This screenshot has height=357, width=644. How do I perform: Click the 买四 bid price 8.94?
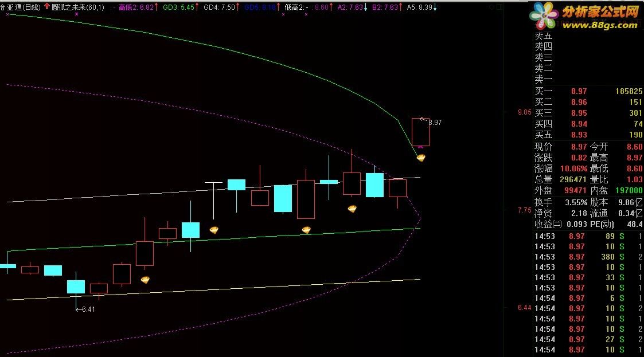(x=579, y=124)
